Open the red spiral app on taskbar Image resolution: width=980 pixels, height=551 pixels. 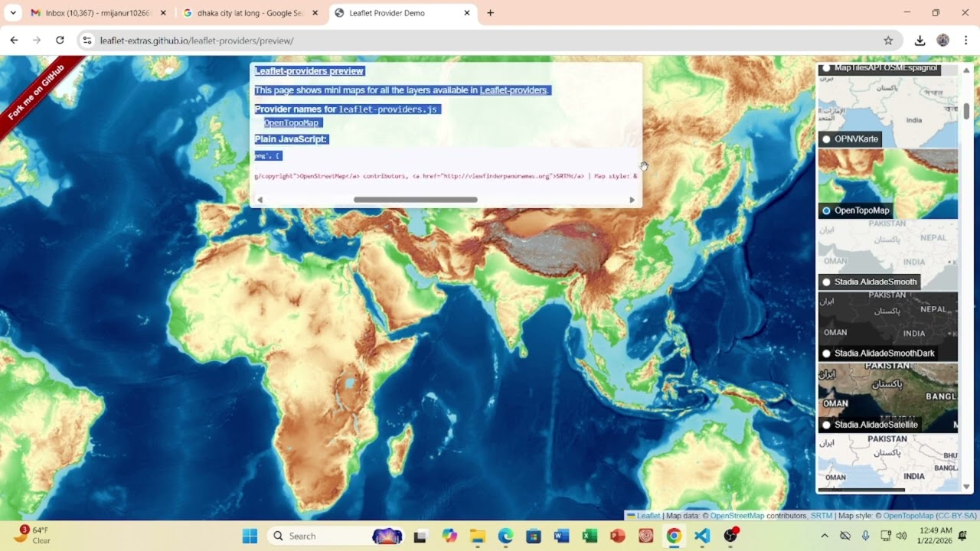(x=645, y=536)
